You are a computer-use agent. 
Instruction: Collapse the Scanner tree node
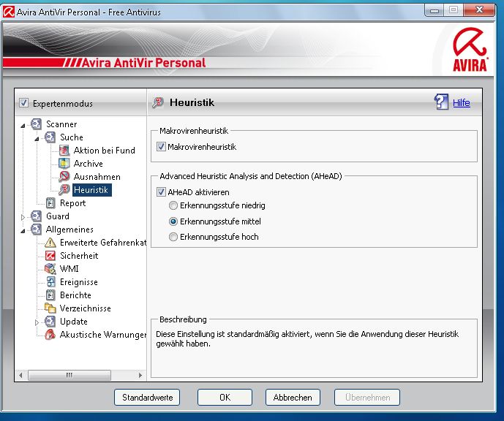23,125
